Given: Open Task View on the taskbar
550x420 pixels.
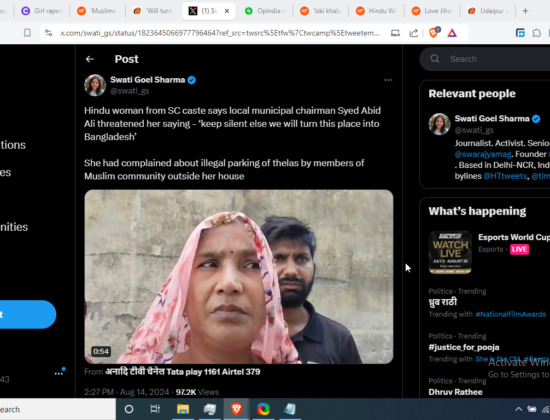Looking at the screenshot, I should coord(155,409).
